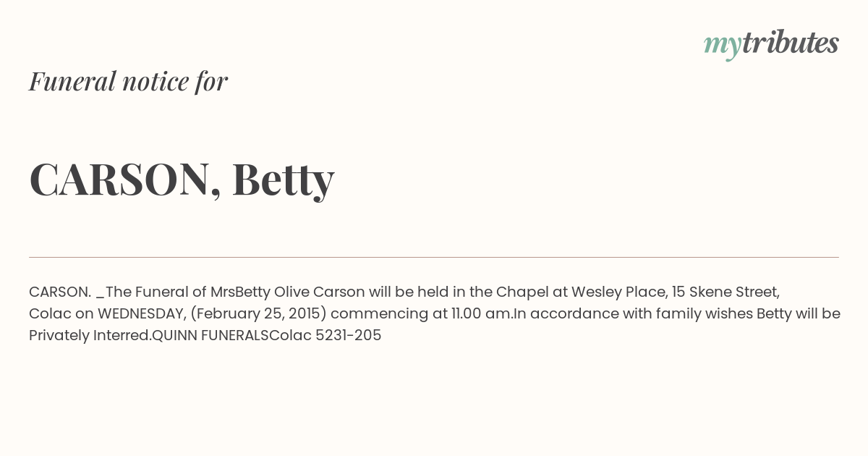Click the surname "CARSON," in the large title

(x=125, y=179)
